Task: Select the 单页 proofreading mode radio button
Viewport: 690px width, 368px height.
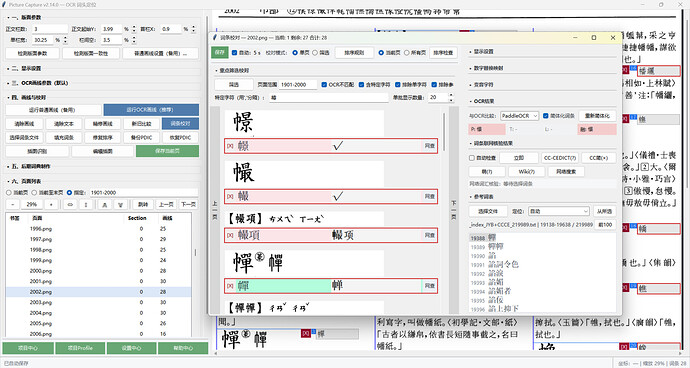Action: click(x=295, y=52)
